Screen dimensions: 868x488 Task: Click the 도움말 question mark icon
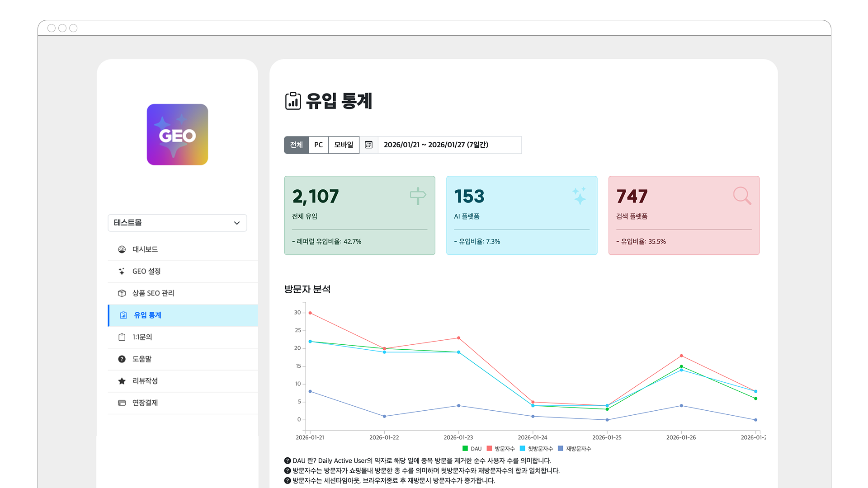pyautogui.click(x=122, y=359)
